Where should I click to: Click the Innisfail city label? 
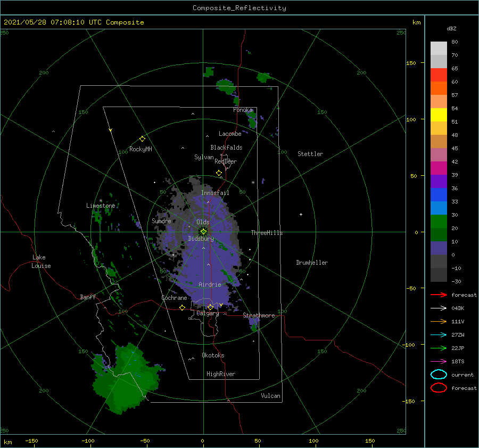coord(215,193)
